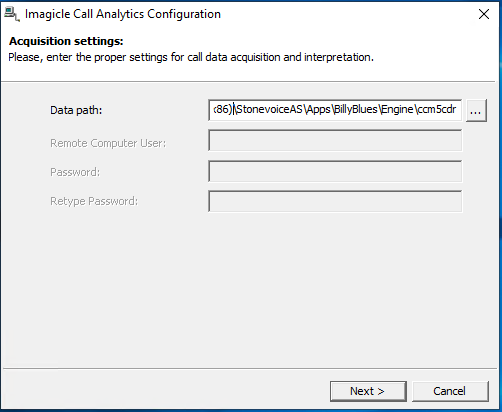Click the Imagicle application icon in title bar
Viewport: 502px width, 412px height.
(x=12, y=14)
